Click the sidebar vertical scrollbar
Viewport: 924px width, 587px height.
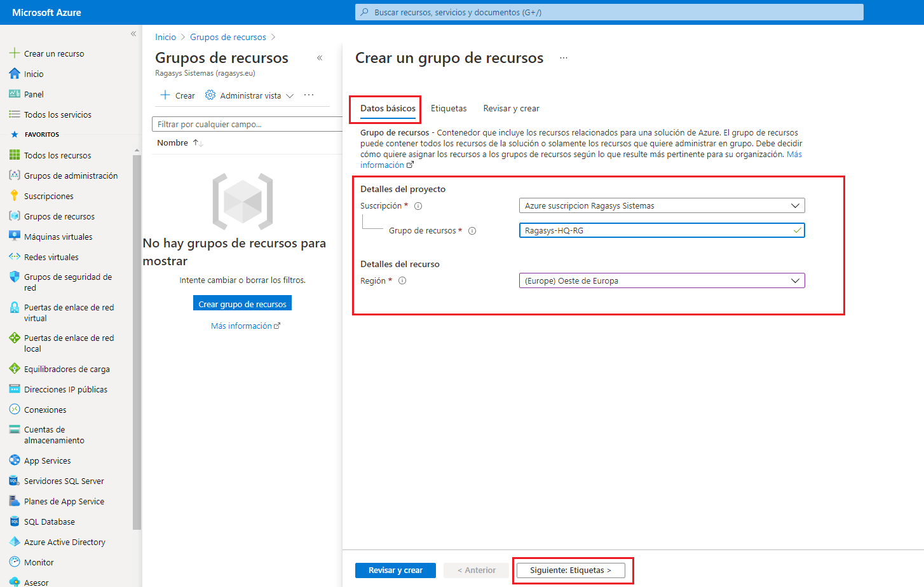(x=137, y=341)
